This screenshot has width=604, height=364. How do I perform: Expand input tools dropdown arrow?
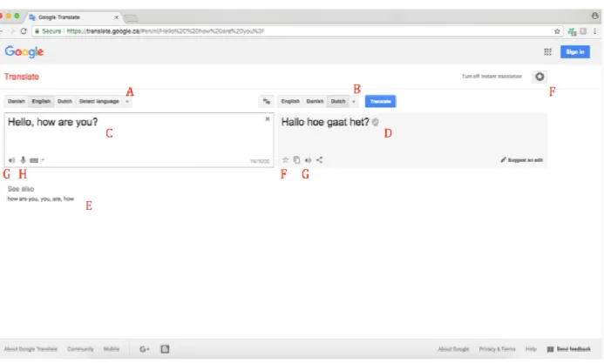[43, 159]
